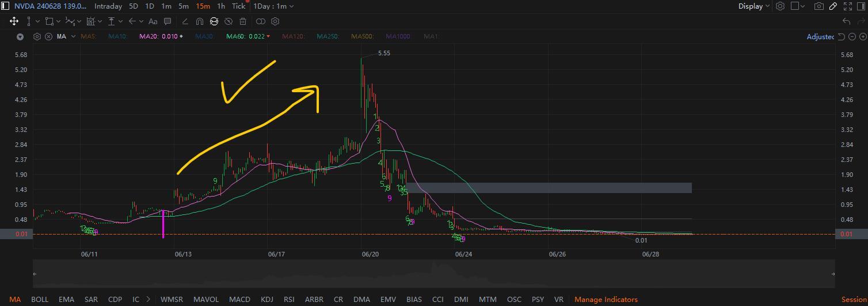
Task: Expand wave tool options arrow
Action: [x=79, y=21]
